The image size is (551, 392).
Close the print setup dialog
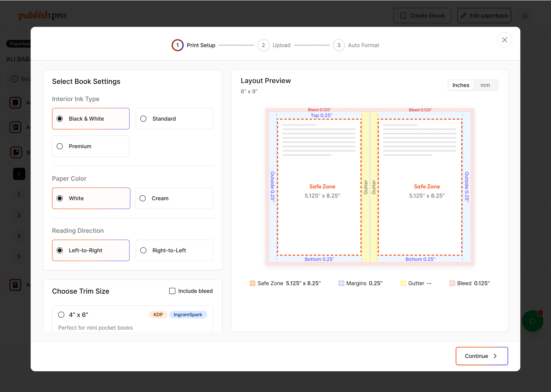[x=505, y=40]
